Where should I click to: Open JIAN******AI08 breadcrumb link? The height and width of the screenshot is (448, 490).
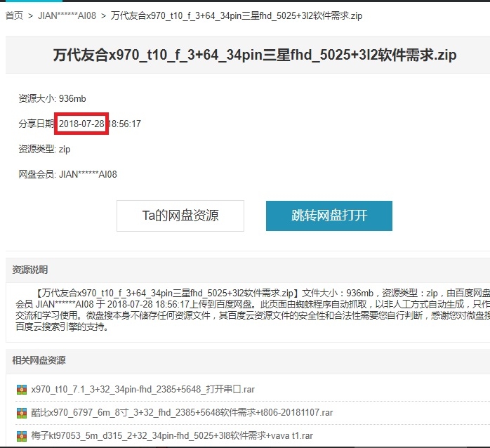(x=67, y=15)
